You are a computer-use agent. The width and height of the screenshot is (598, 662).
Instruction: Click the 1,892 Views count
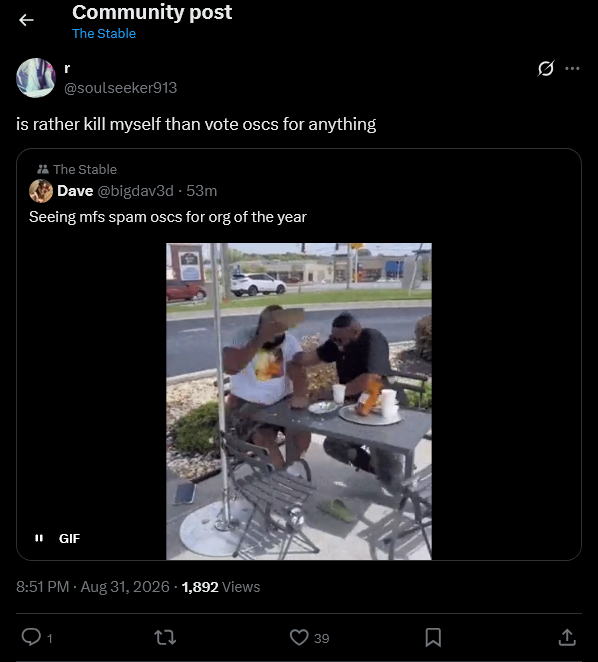(221, 587)
